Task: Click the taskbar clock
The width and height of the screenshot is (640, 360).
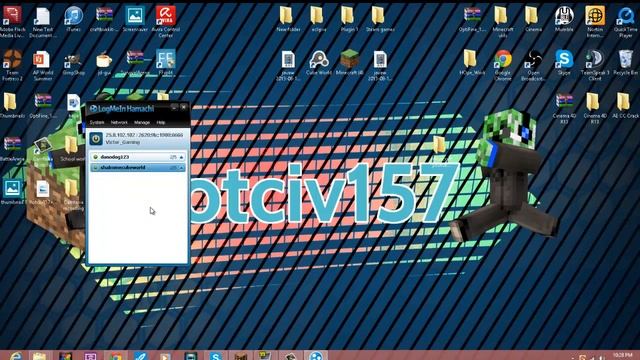Action: 622,356
